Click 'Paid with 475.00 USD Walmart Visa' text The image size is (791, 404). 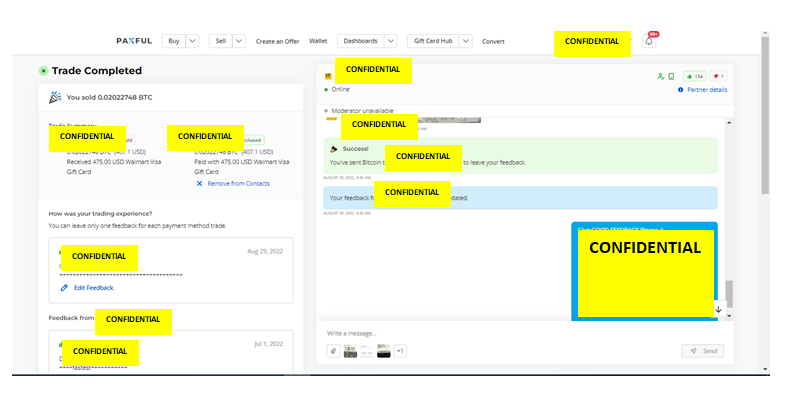click(x=242, y=162)
